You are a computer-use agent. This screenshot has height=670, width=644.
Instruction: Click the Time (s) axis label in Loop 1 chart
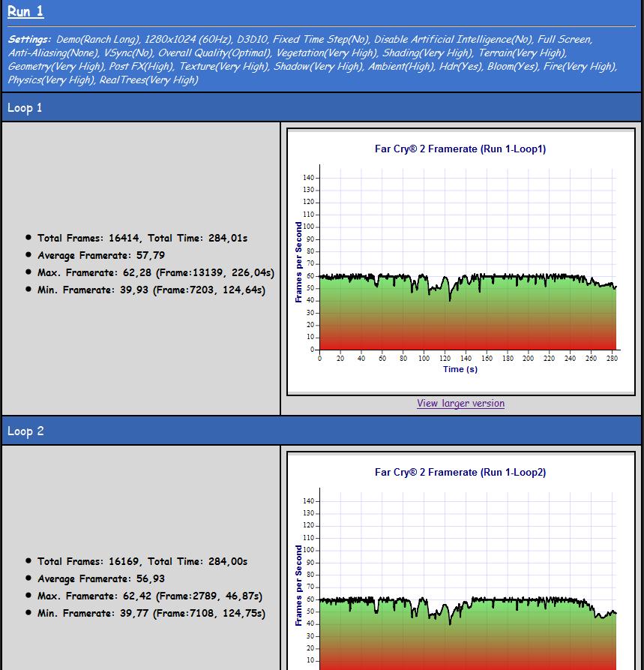point(460,369)
